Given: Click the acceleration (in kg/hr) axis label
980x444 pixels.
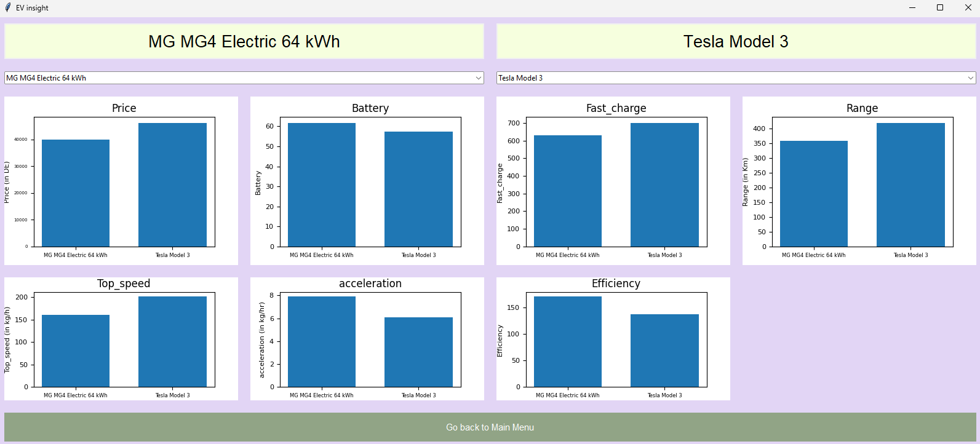Looking at the screenshot, I should 261,340.
